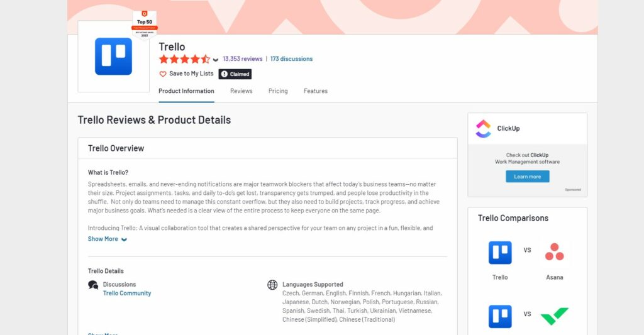Click the large Trello logo icon
This screenshot has width=644, height=335.
[113, 57]
